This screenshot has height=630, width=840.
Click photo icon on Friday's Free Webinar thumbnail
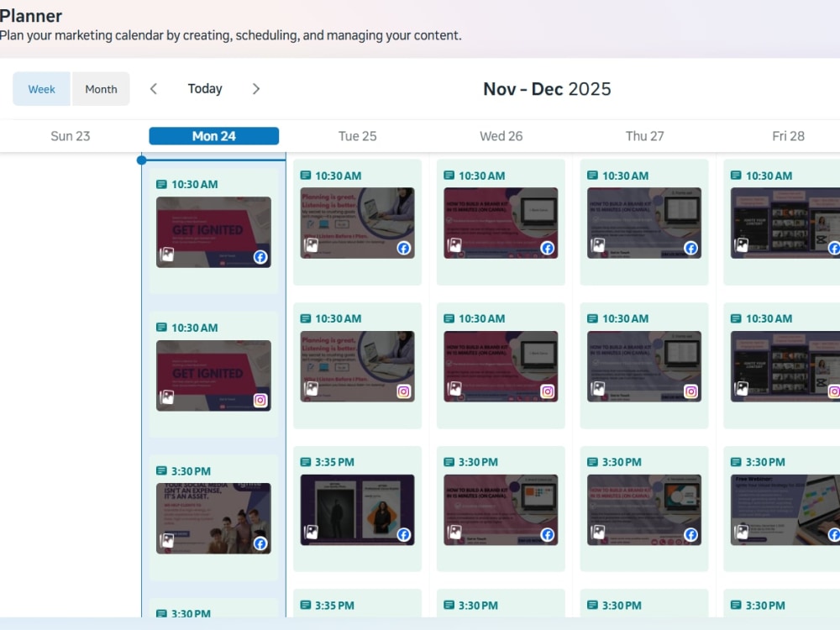point(742,532)
